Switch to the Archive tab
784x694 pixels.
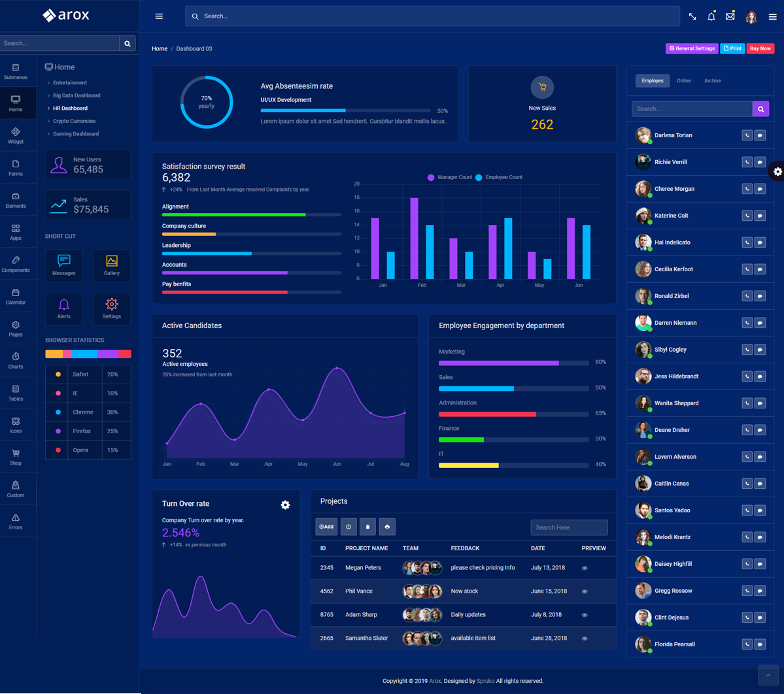(x=713, y=81)
